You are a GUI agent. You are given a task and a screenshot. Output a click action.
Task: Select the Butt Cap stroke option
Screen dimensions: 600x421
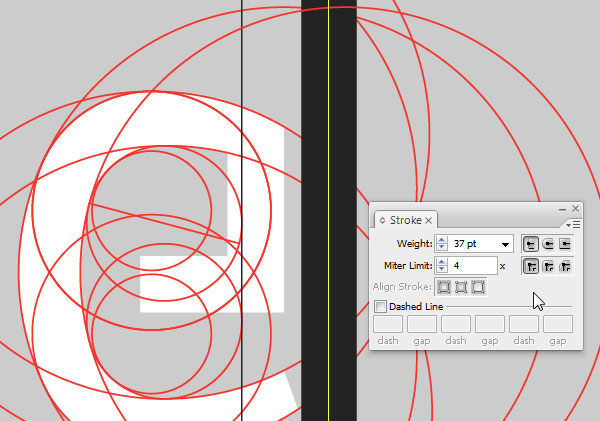pos(530,244)
